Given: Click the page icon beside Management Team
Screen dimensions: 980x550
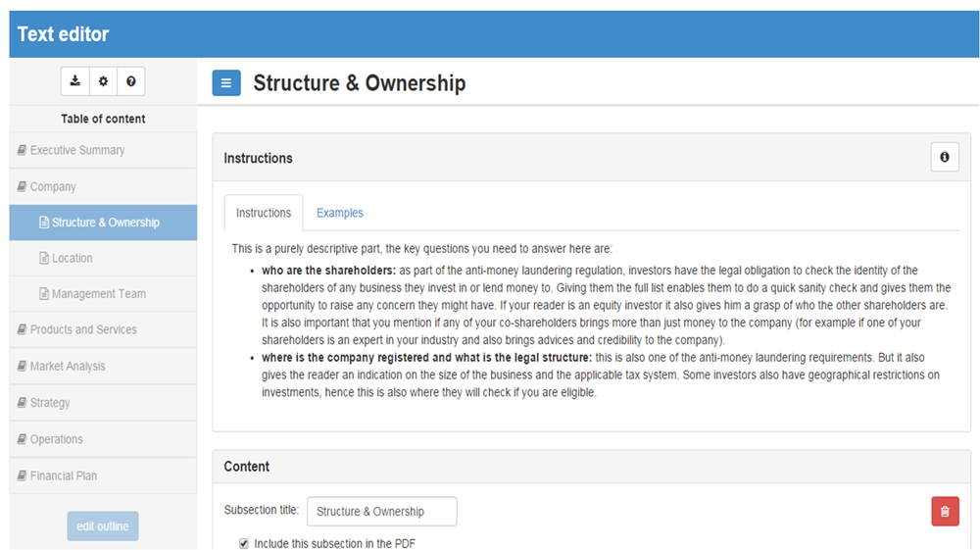Looking at the screenshot, I should [x=44, y=294].
